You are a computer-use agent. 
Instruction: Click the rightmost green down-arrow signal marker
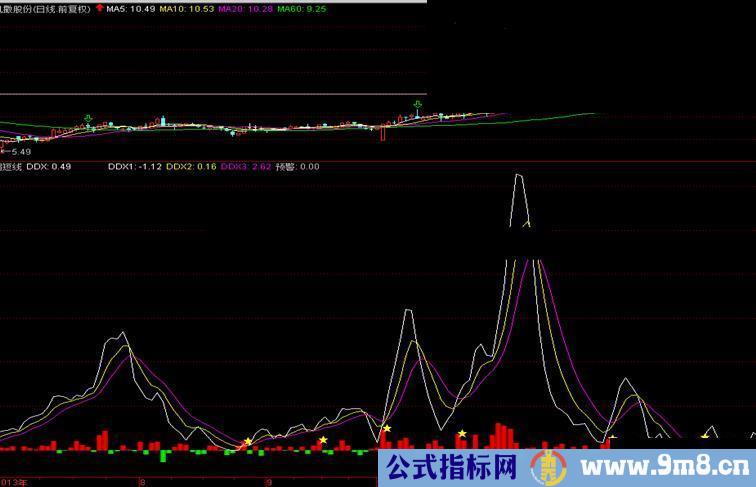417,104
